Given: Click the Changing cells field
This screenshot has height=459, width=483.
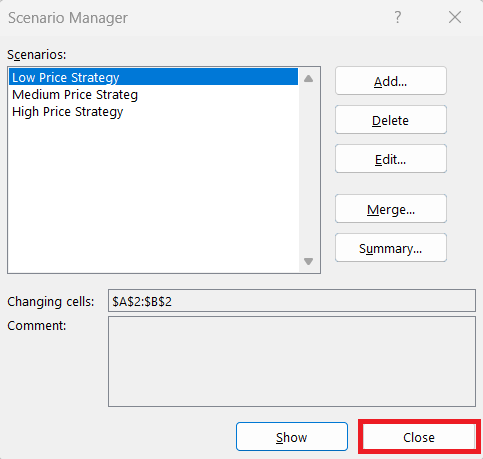Looking at the screenshot, I should (292, 301).
